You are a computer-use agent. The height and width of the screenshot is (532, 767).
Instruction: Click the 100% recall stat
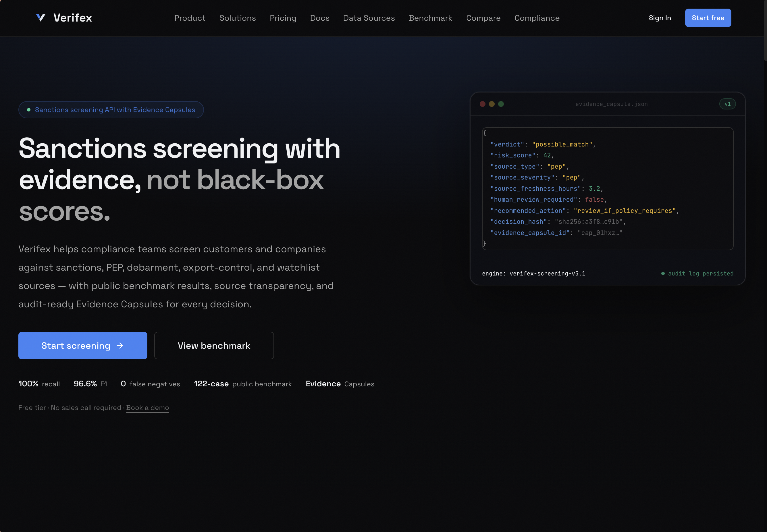pos(39,384)
